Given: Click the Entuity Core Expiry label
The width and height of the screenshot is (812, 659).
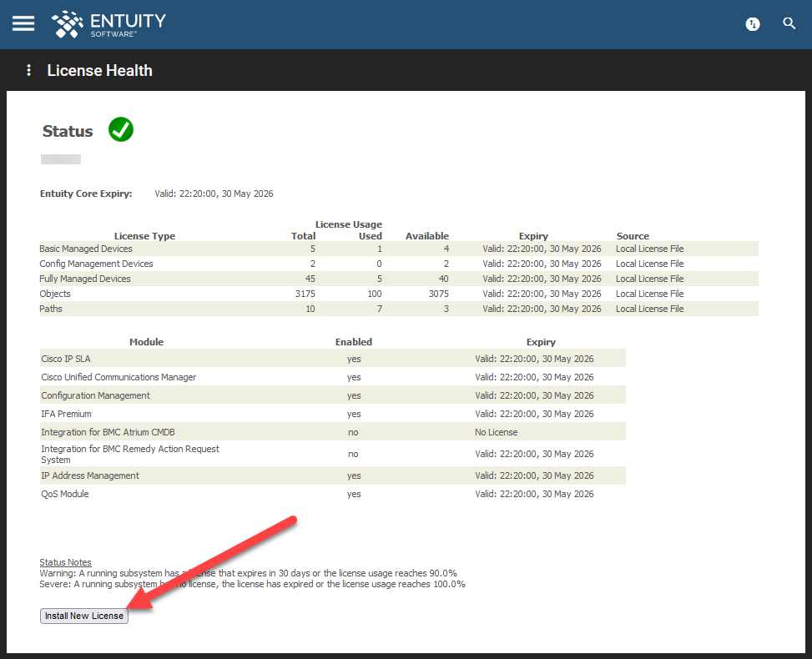Looking at the screenshot, I should coord(86,194).
